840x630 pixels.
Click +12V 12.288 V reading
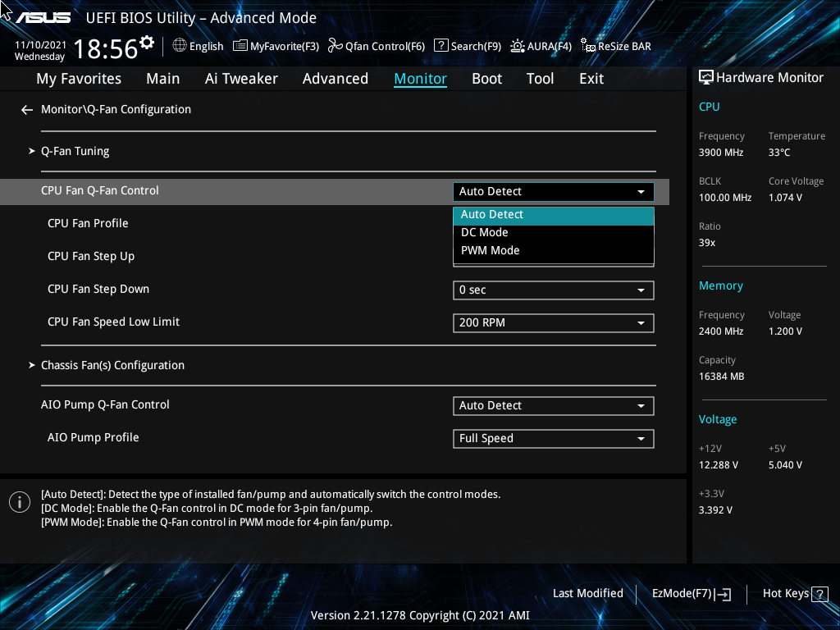pos(719,465)
